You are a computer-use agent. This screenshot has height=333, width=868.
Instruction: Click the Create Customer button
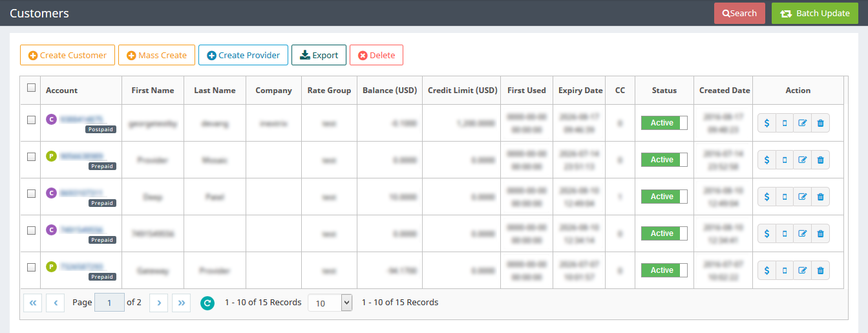coord(68,55)
